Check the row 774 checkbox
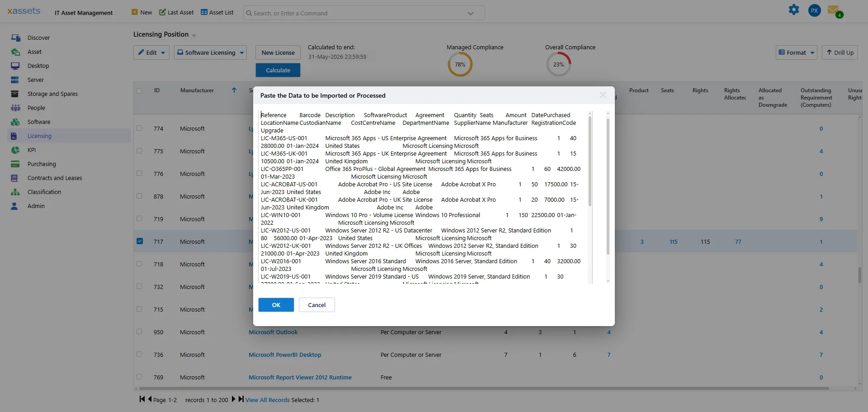The width and height of the screenshot is (868, 412). pos(139,128)
